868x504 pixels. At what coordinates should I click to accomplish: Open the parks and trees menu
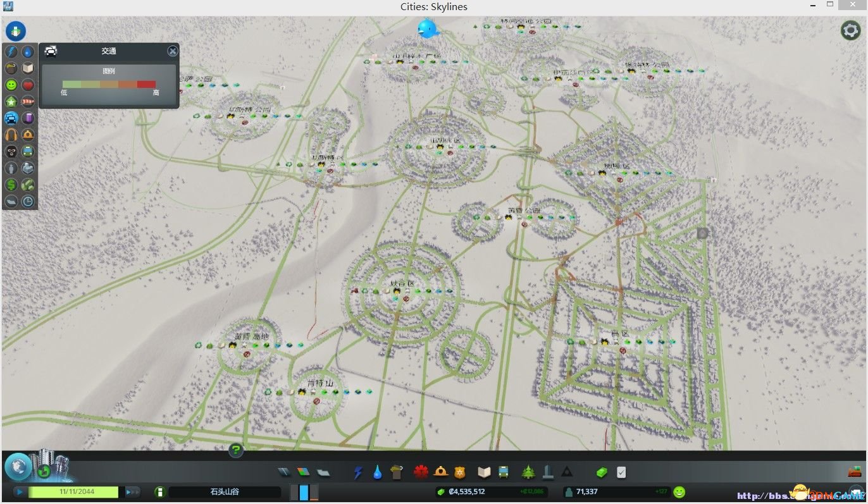(528, 472)
